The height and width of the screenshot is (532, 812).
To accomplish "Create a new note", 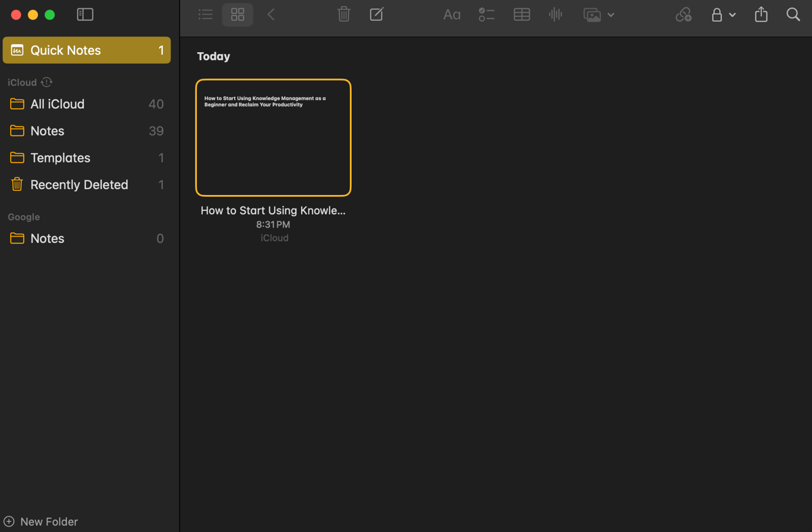I will (x=377, y=14).
